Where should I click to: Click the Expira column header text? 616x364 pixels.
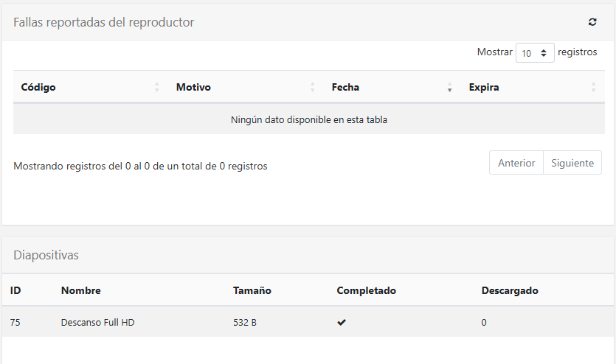pos(484,87)
